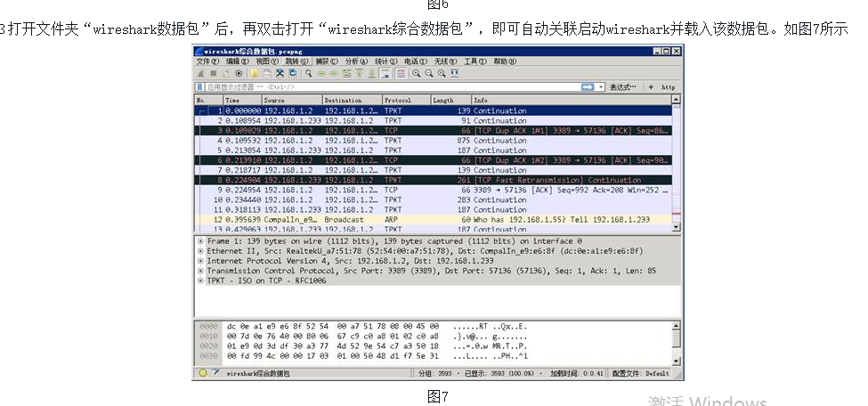Toggle auto-scroll during live capture icon
The image size is (868, 406).
coord(385,74)
